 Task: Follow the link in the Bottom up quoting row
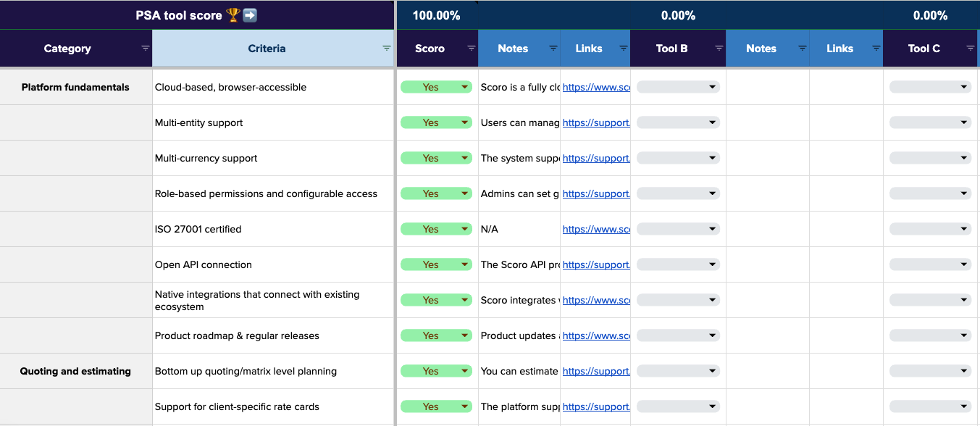click(596, 371)
